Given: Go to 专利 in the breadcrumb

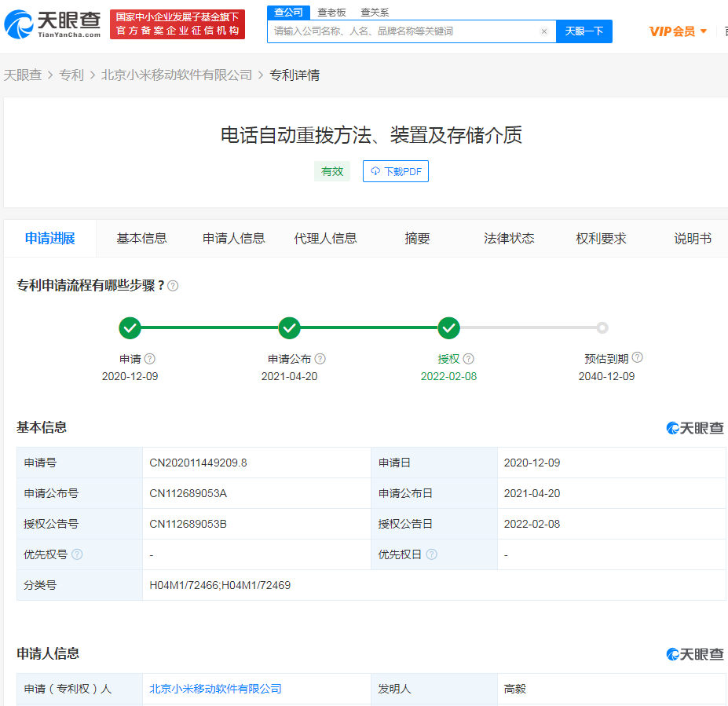Looking at the screenshot, I should point(71,75).
